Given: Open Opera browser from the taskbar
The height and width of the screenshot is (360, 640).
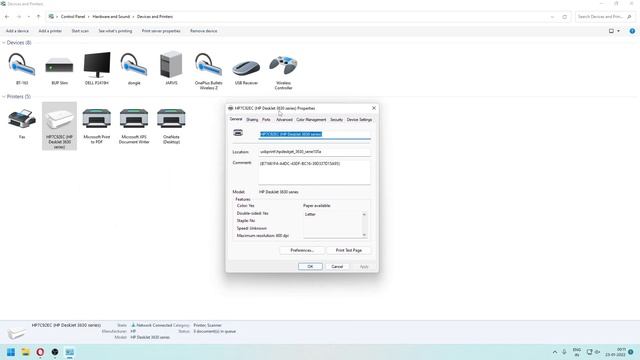Looking at the screenshot, I should pos(40,352).
